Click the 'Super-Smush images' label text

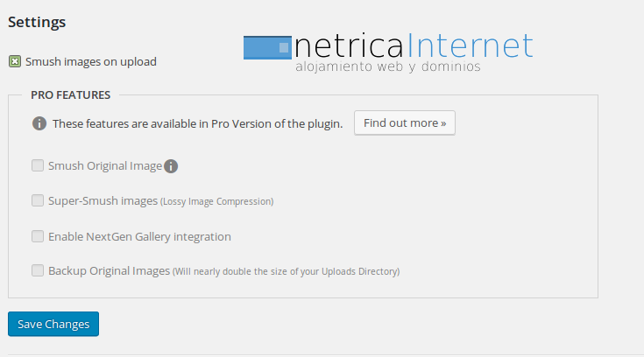click(x=103, y=200)
